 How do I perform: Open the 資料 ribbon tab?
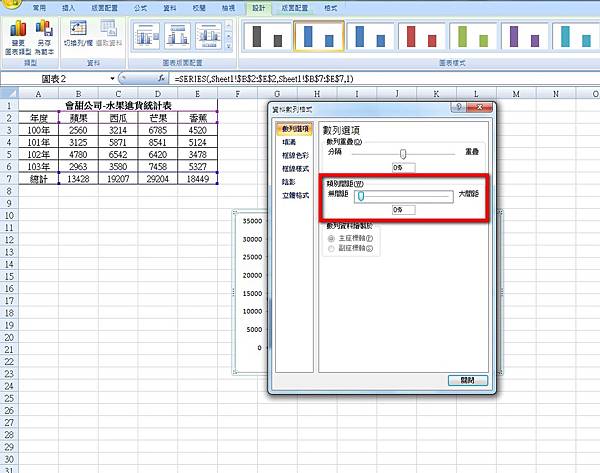point(170,7)
